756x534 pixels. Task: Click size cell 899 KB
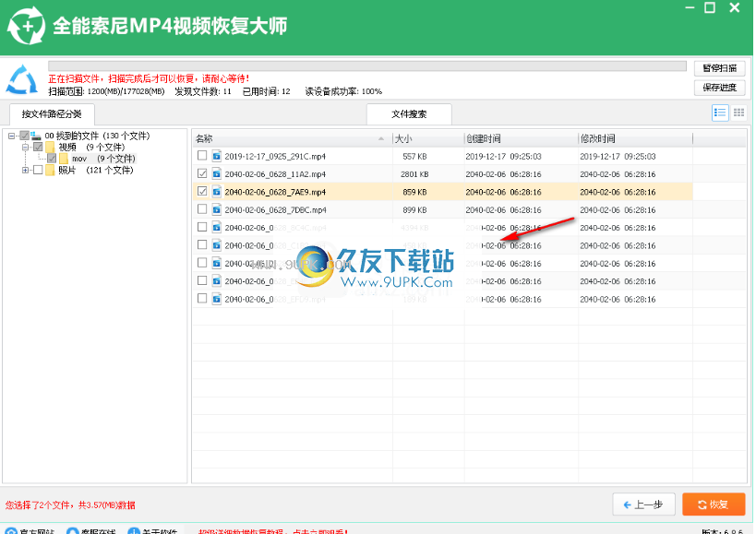tap(414, 209)
